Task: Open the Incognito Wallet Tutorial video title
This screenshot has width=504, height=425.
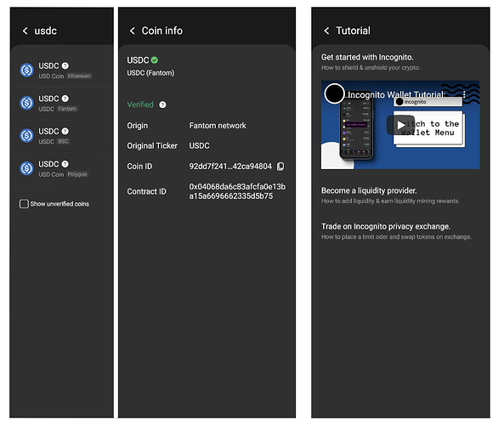Action: click(400, 94)
